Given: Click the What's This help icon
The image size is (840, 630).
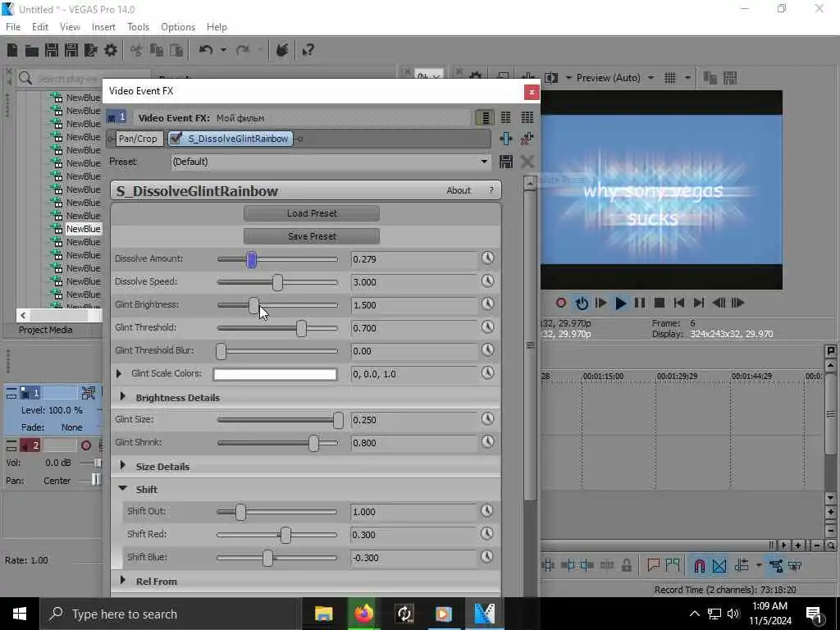Looking at the screenshot, I should click(x=308, y=50).
